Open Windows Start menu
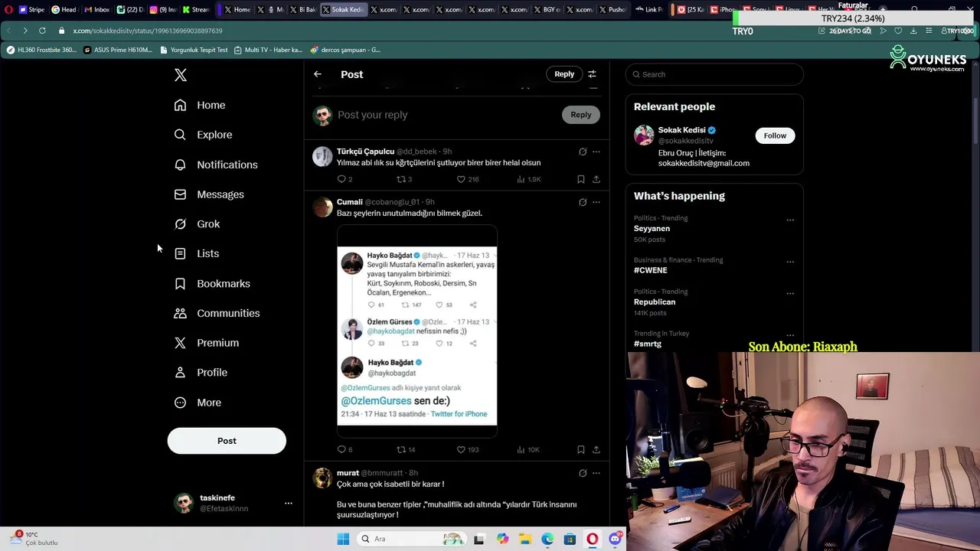 [343, 539]
